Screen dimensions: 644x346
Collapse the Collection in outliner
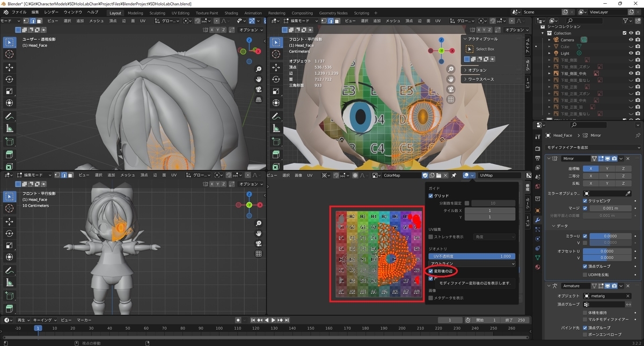click(543, 33)
